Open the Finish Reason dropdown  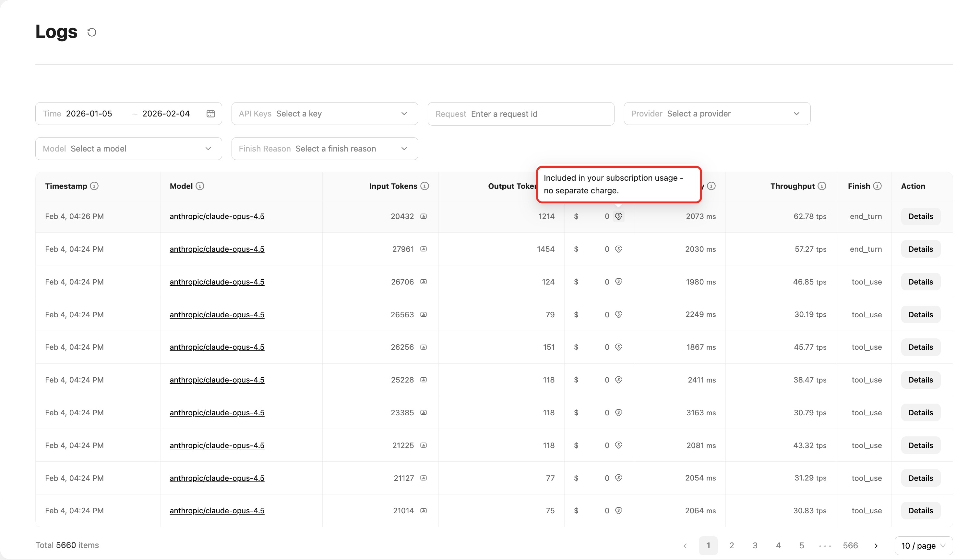pos(324,149)
